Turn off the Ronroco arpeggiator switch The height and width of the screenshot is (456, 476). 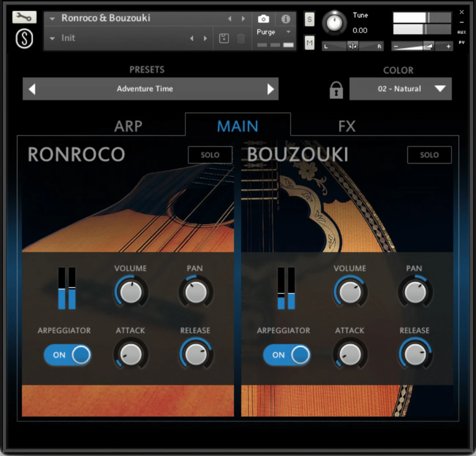pos(67,355)
